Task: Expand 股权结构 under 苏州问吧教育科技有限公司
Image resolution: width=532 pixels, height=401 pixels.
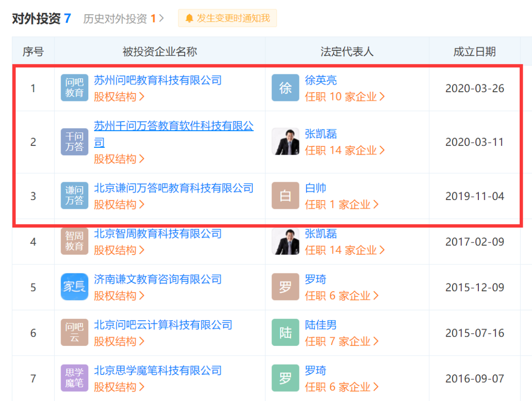Action: point(119,97)
